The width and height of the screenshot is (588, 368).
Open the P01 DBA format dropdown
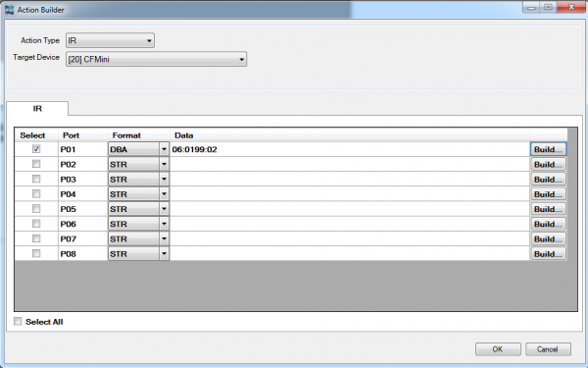(x=138, y=149)
